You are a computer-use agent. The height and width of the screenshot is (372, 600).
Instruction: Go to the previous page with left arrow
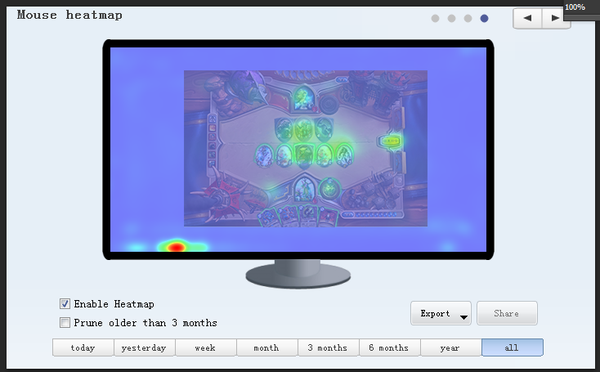pyautogui.click(x=527, y=18)
